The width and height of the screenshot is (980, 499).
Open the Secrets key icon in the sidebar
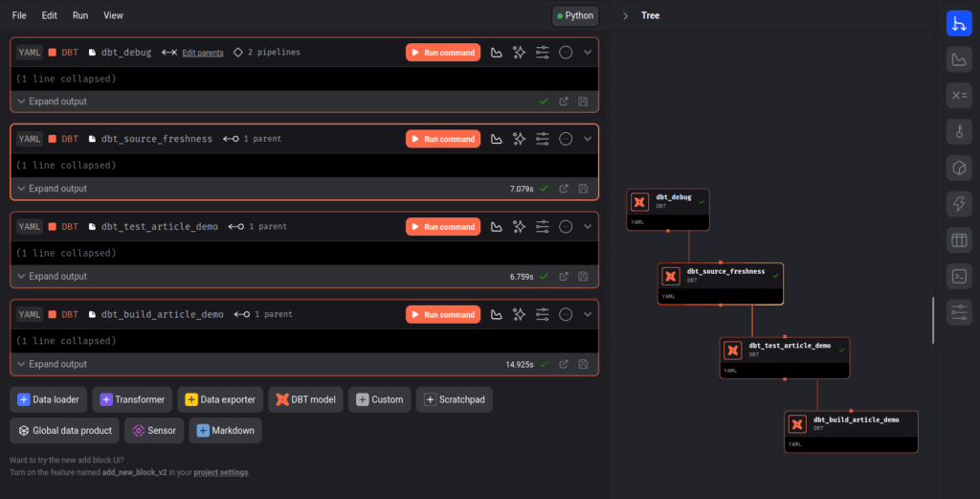pyautogui.click(x=958, y=131)
